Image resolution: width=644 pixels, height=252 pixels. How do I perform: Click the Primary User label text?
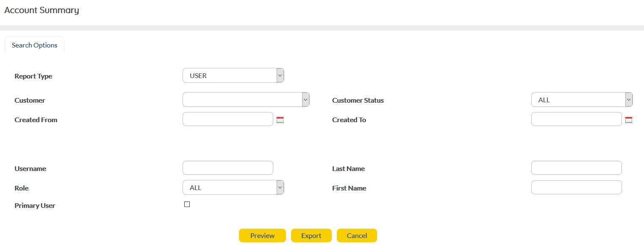(35, 206)
